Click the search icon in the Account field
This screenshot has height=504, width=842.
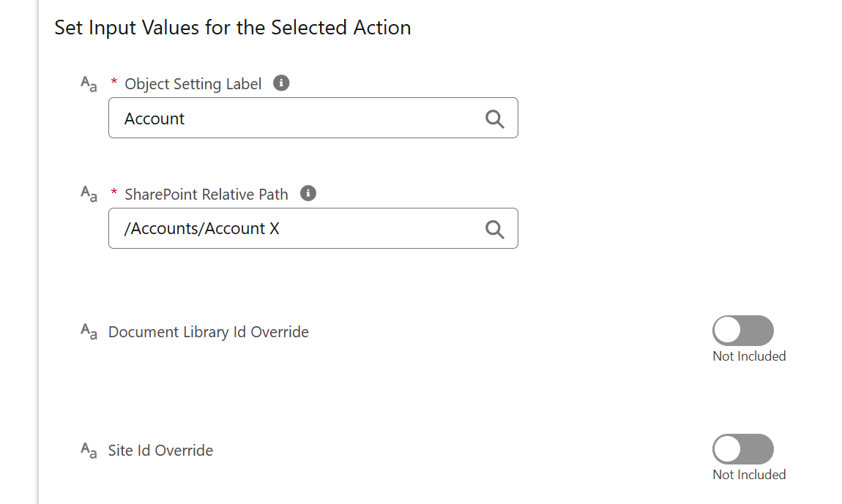pos(494,119)
